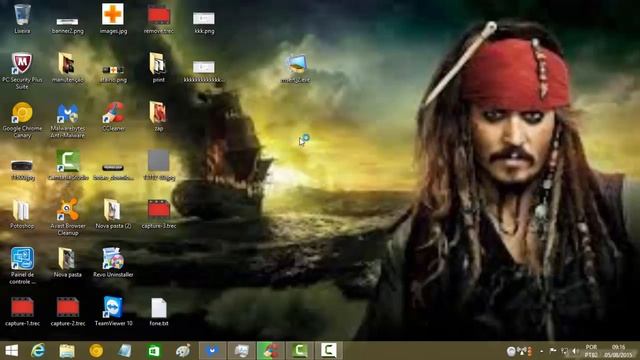The height and width of the screenshot is (360, 640).
Task: Open the print folder
Action: pyautogui.click(x=158, y=68)
